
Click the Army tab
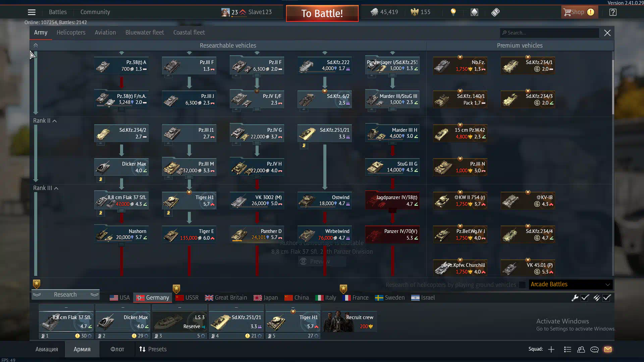point(41,33)
